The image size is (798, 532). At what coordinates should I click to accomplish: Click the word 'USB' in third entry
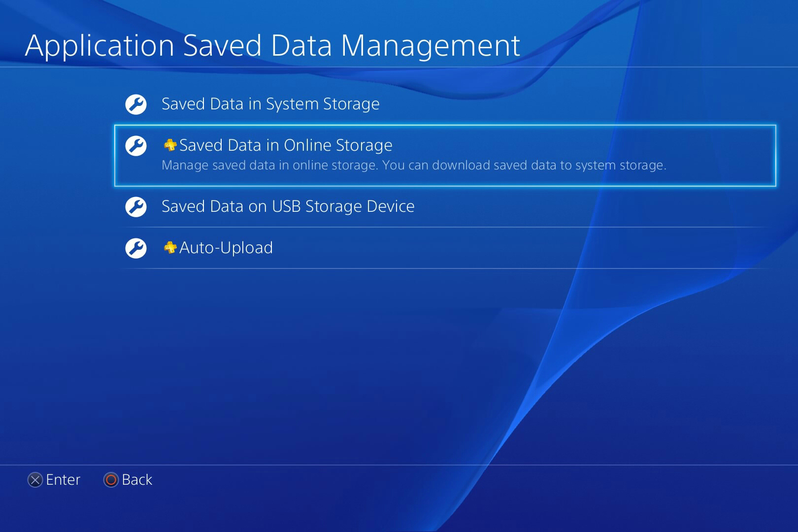[x=286, y=206]
